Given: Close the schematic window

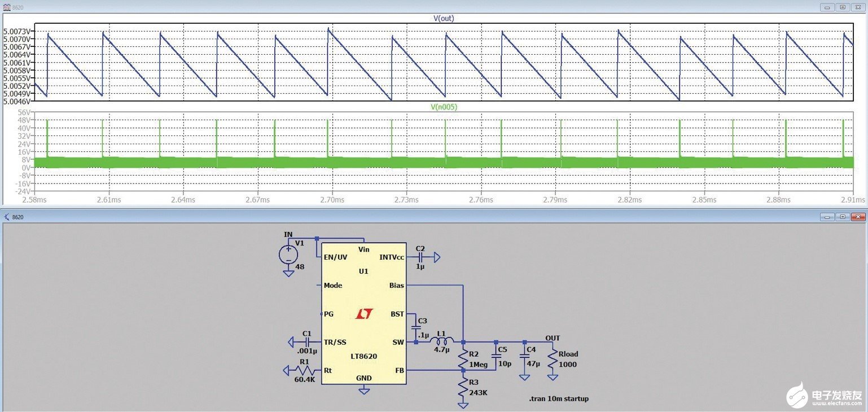Looking at the screenshot, I should tap(858, 217).
